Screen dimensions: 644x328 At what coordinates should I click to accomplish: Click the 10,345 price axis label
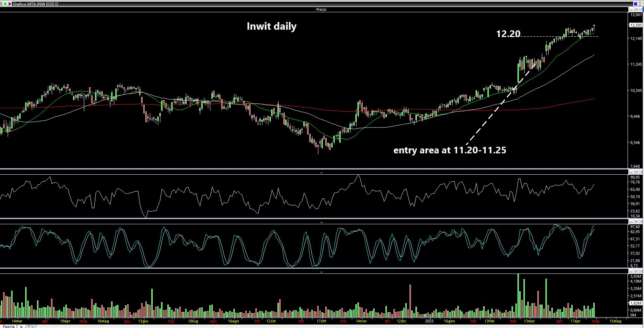pos(636,90)
